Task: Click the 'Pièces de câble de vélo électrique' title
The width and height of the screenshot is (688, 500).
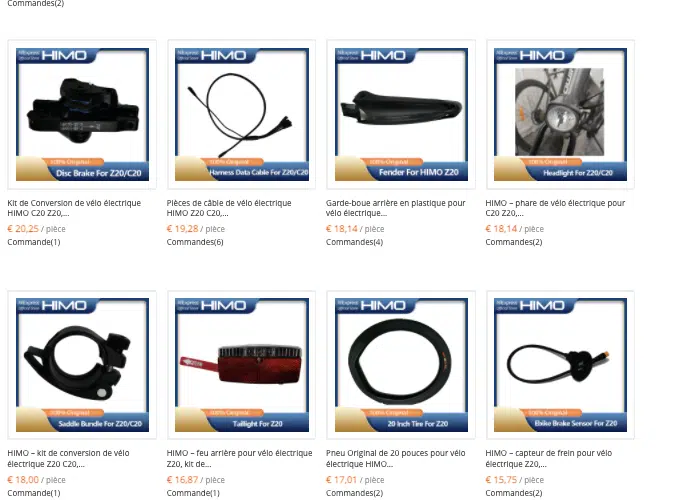Action: pos(229,208)
